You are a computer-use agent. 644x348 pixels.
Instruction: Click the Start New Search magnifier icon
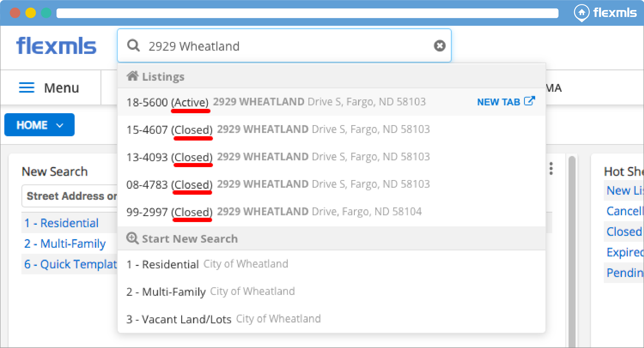[x=132, y=238]
